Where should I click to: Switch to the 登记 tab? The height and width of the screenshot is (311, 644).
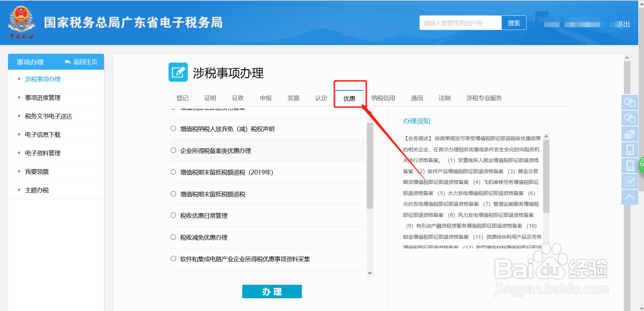[x=182, y=98]
